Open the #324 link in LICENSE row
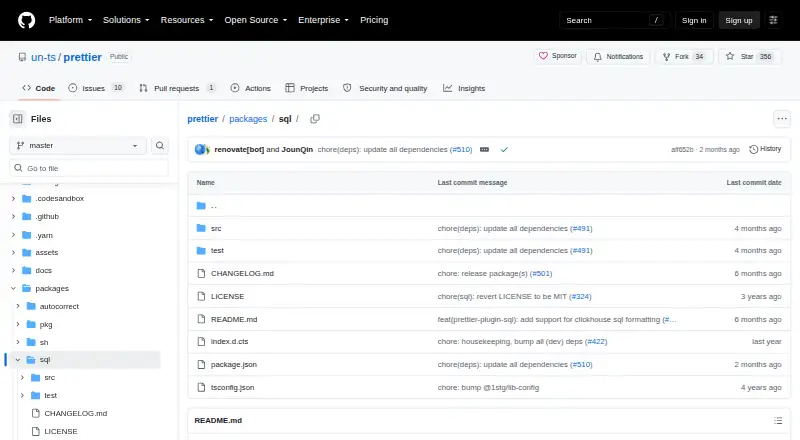Viewport: 800px width, 440px height. coord(580,297)
